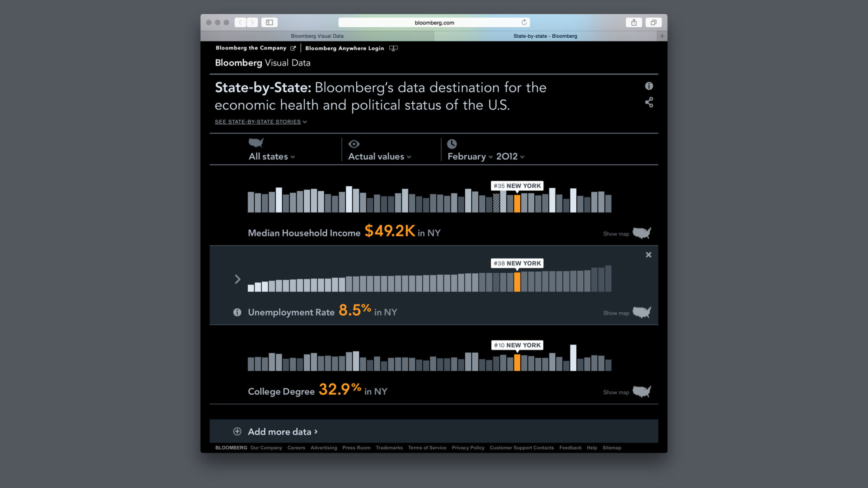This screenshot has height=488, width=868.
Task: Click the info icon beside Unemployment Rate
Action: tap(237, 312)
